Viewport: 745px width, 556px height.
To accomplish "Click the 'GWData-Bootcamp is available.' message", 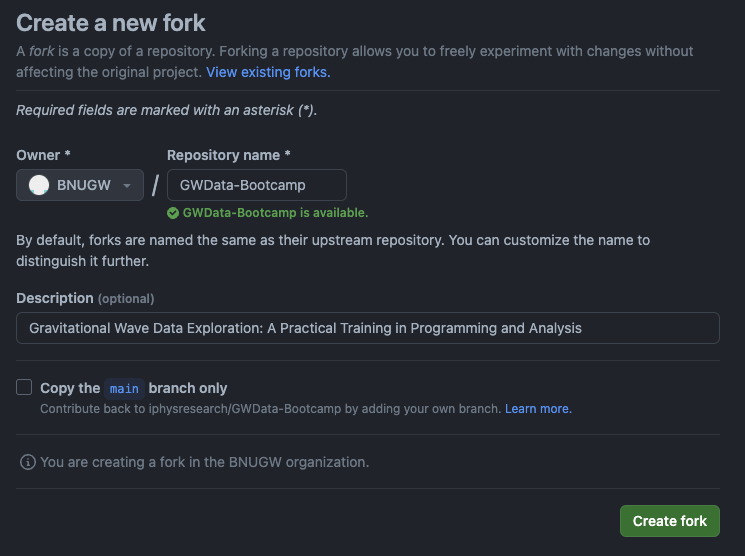I will (x=275, y=213).
